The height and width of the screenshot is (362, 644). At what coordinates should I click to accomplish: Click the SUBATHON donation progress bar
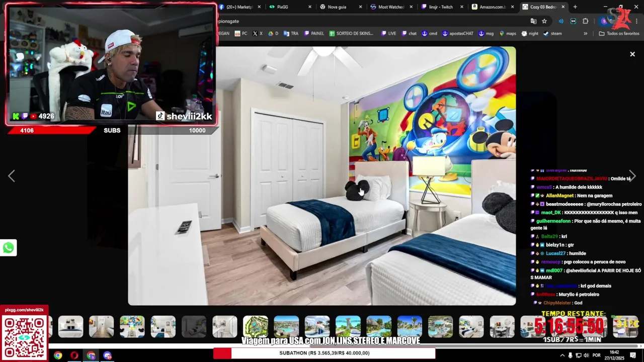(x=324, y=353)
